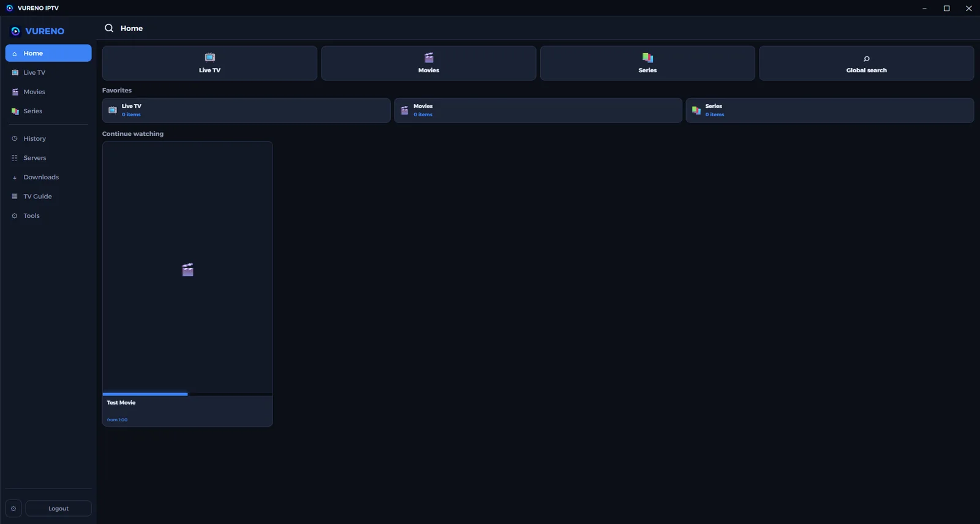This screenshot has width=980, height=524.
Task: Click the Home house icon in sidebar
Action: (15, 54)
